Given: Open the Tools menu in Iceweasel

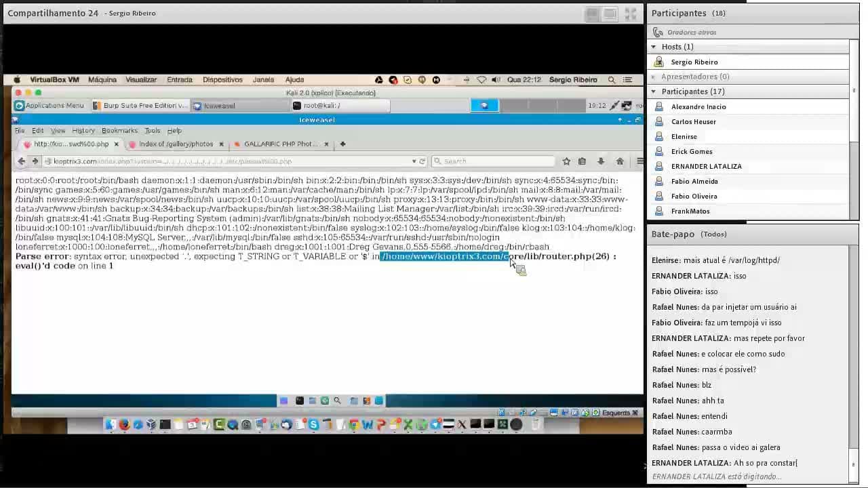Looking at the screenshot, I should [x=152, y=130].
